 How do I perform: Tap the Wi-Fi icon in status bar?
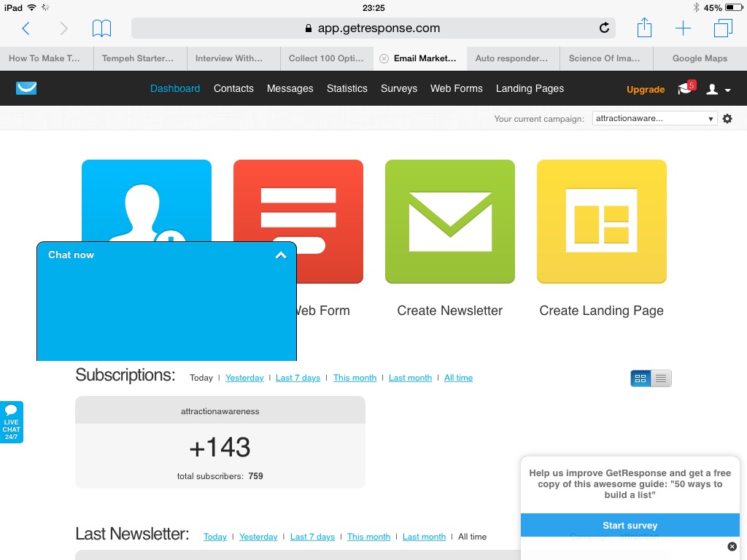click(x=31, y=7)
